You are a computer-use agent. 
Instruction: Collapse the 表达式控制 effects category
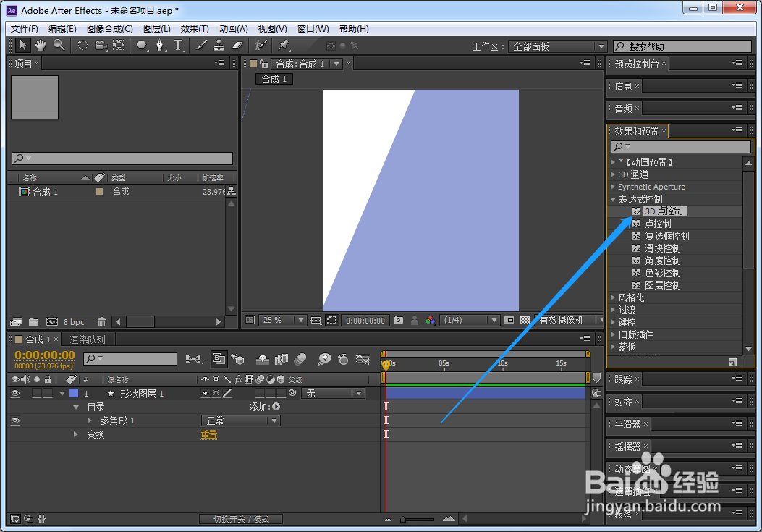click(614, 199)
